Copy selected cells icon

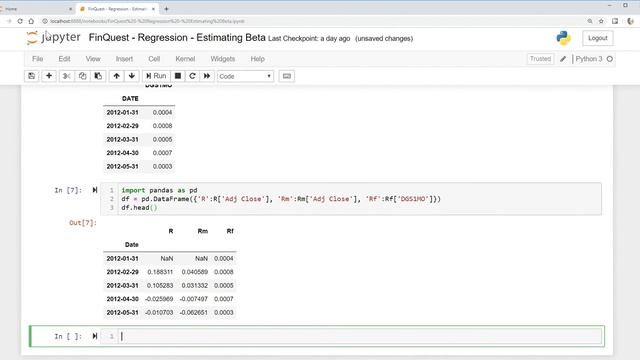pos(82,76)
